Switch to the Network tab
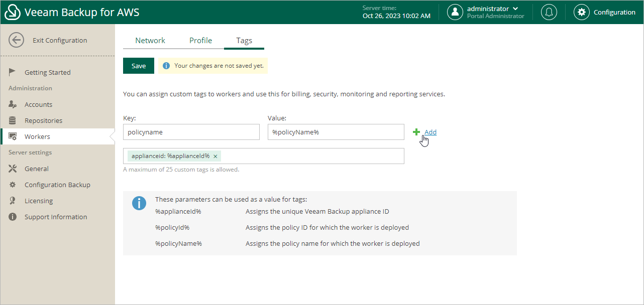This screenshot has width=644, height=305. click(x=150, y=41)
